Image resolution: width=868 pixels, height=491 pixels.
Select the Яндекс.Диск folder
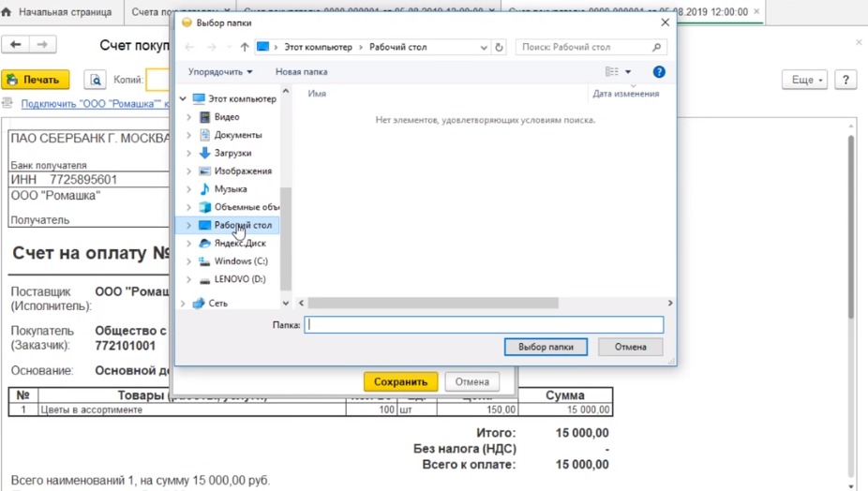click(x=239, y=244)
